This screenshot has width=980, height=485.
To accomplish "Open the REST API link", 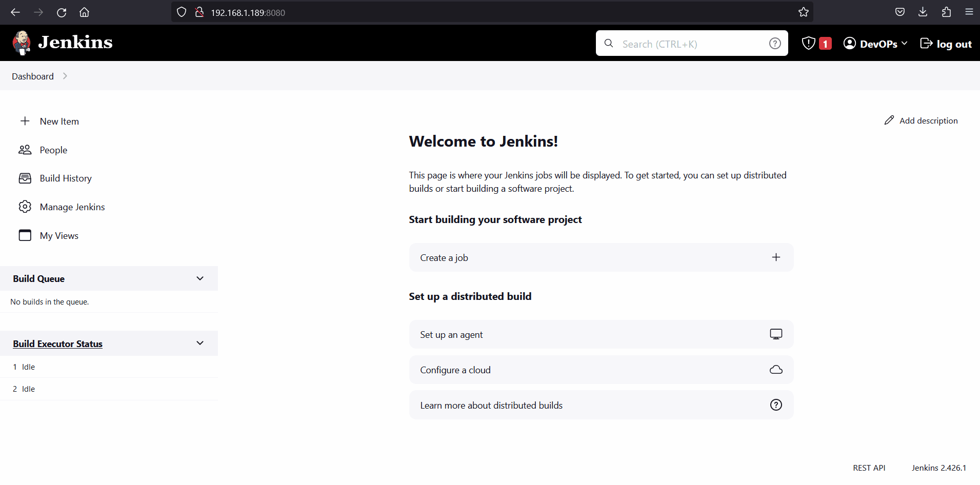I will pyautogui.click(x=869, y=468).
